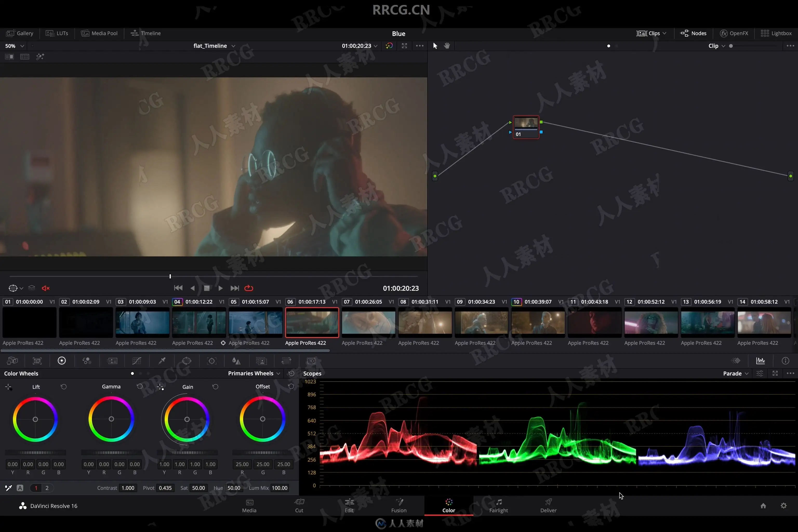Open the Curves palette
798x532 pixels.
point(137,361)
